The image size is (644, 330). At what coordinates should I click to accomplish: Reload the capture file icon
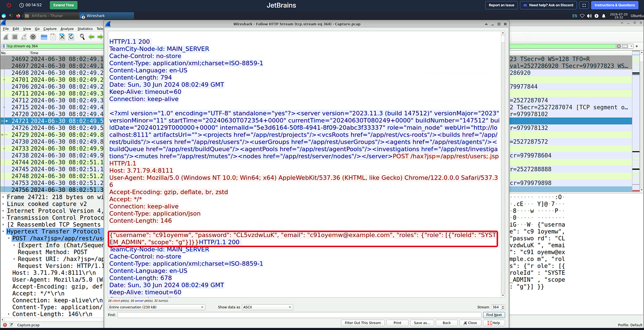click(71, 37)
